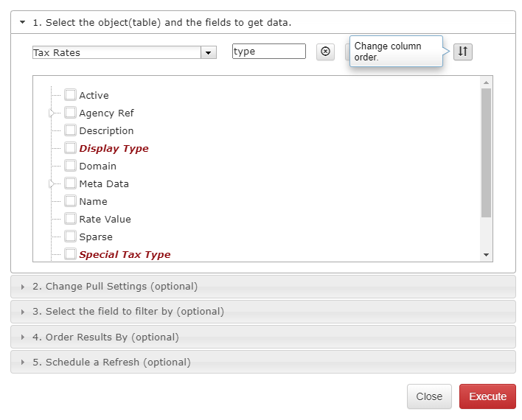Viewport: 522px width, 420px height.
Task: Check the Active field checkbox
Action: [70, 95]
